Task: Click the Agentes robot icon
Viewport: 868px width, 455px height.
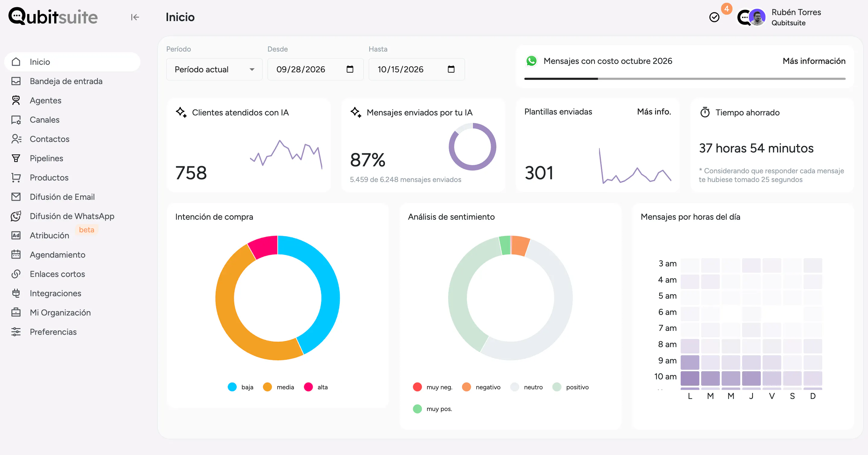Action: pyautogui.click(x=16, y=100)
